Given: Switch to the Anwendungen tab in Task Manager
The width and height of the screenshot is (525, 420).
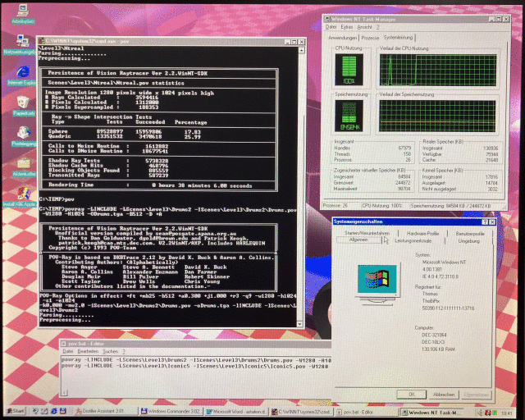Looking at the screenshot, I should [342, 38].
